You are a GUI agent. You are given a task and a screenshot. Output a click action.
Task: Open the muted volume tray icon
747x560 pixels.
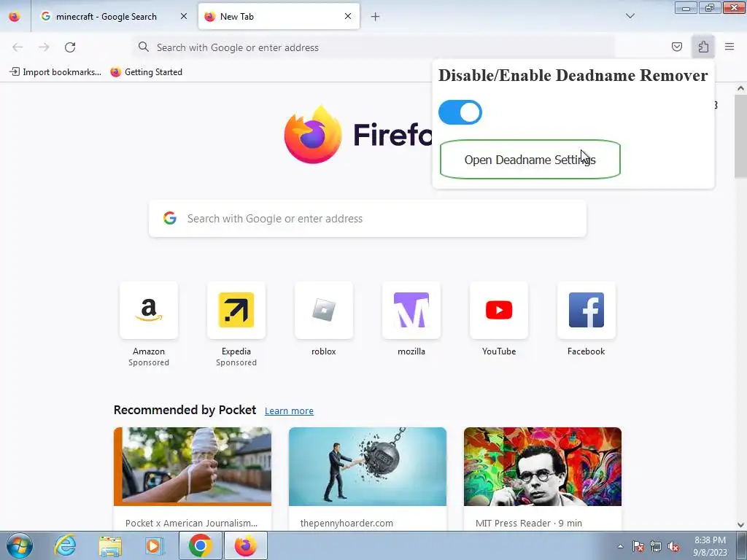tap(673, 546)
